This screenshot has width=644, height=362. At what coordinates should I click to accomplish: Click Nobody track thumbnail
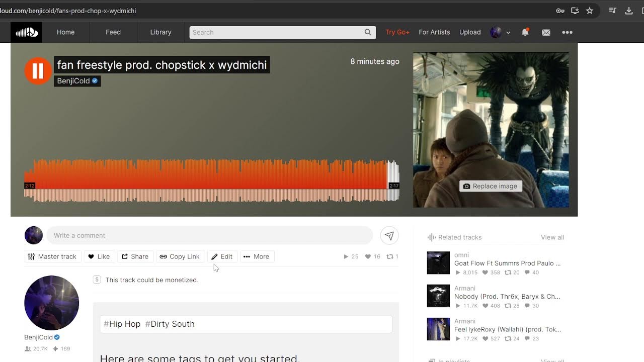pos(438,296)
